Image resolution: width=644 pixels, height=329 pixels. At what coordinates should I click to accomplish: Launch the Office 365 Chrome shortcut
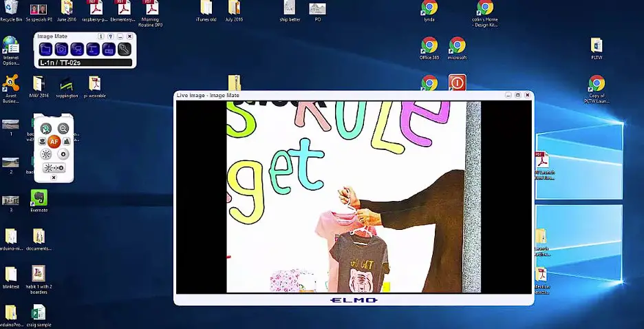coord(429,48)
